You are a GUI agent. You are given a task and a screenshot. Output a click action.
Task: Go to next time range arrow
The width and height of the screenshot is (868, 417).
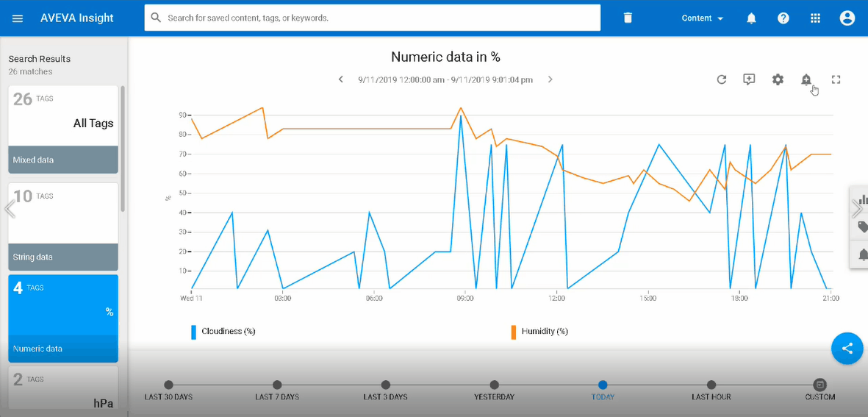(x=550, y=79)
